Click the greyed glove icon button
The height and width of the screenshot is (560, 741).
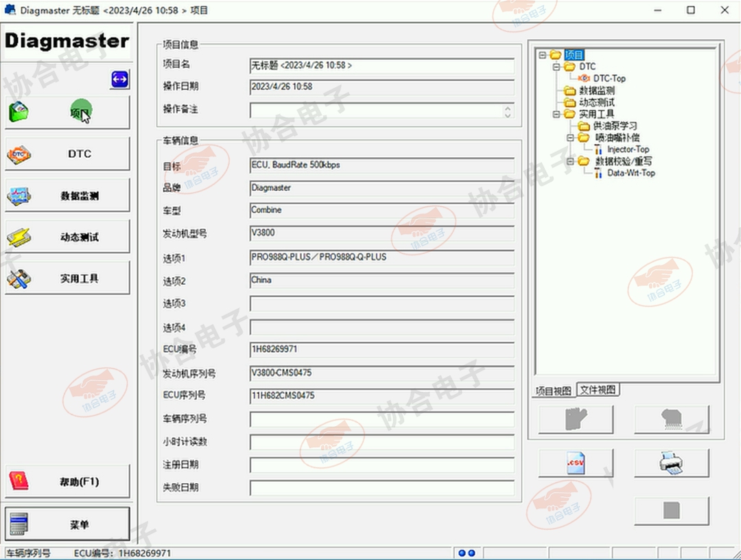[576, 419]
